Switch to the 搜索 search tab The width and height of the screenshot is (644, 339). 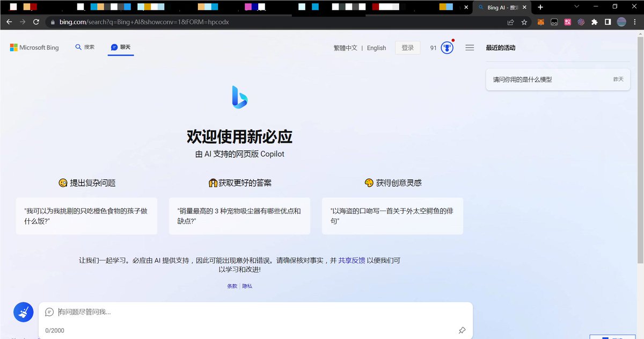coord(85,47)
